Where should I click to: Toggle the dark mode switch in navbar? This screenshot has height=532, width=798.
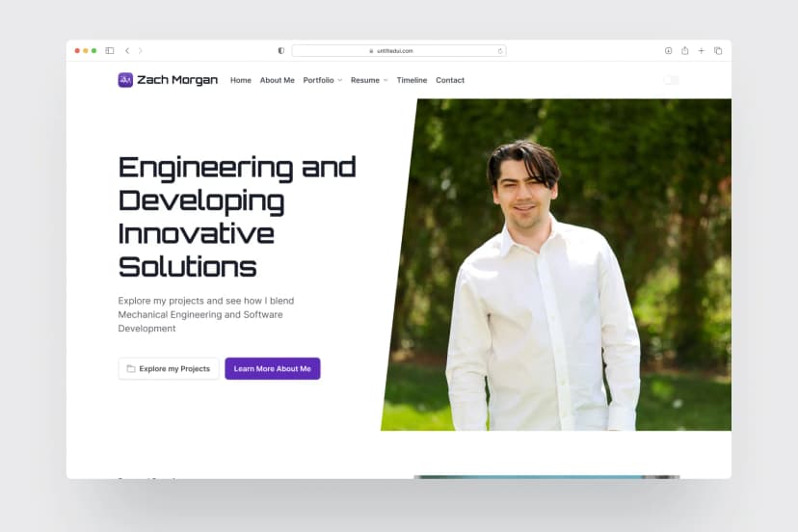pos(672,80)
